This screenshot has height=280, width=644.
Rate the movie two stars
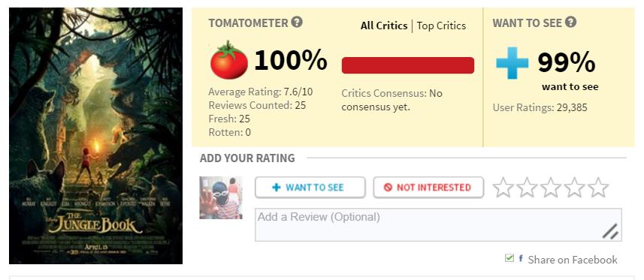pyautogui.click(x=527, y=188)
